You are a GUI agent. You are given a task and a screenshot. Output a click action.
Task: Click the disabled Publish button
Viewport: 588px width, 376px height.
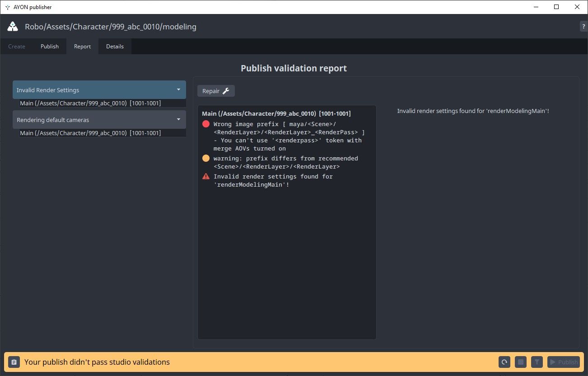(563, 362)
